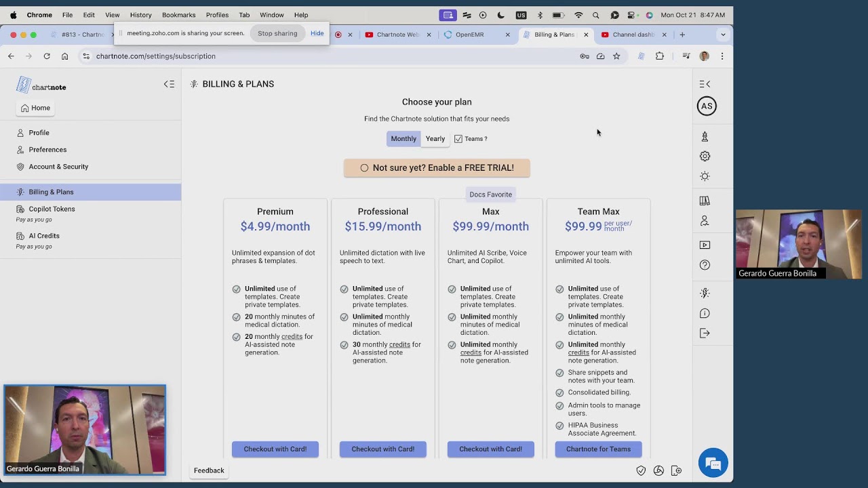Open the Profiles menu
868x488 pixels.
tap(217, 15)
